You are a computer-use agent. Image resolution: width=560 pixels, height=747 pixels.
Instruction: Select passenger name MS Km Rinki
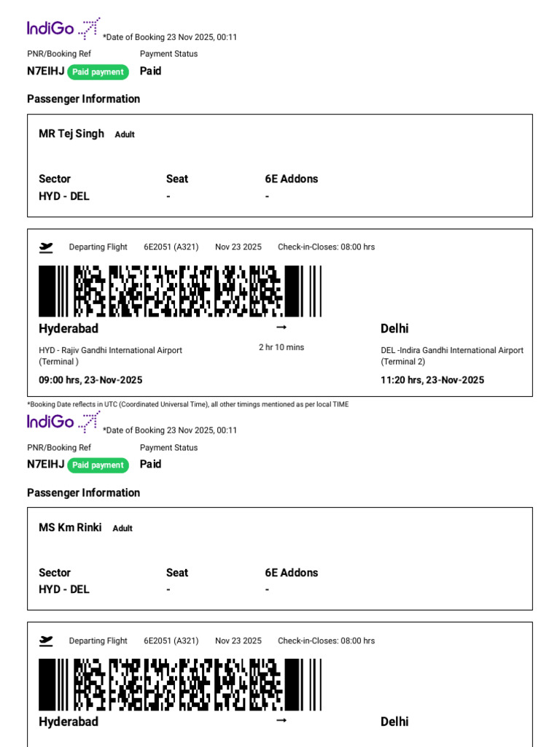tap(70, 527)
